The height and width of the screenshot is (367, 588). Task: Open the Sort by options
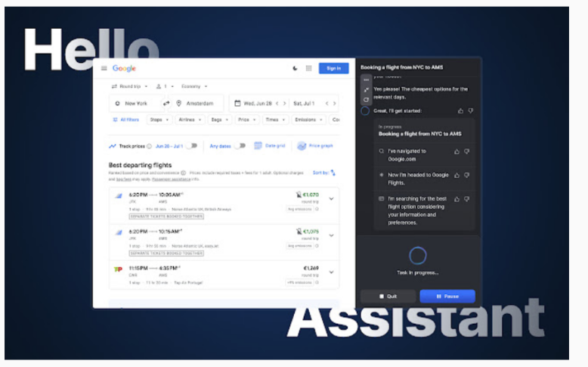click(324, 173)
